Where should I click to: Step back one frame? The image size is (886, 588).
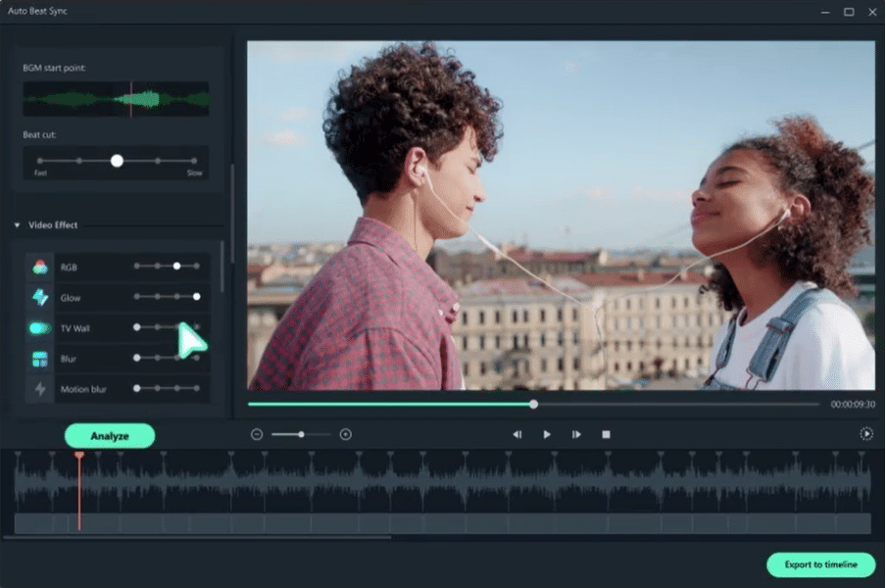[x=517, y=434]
